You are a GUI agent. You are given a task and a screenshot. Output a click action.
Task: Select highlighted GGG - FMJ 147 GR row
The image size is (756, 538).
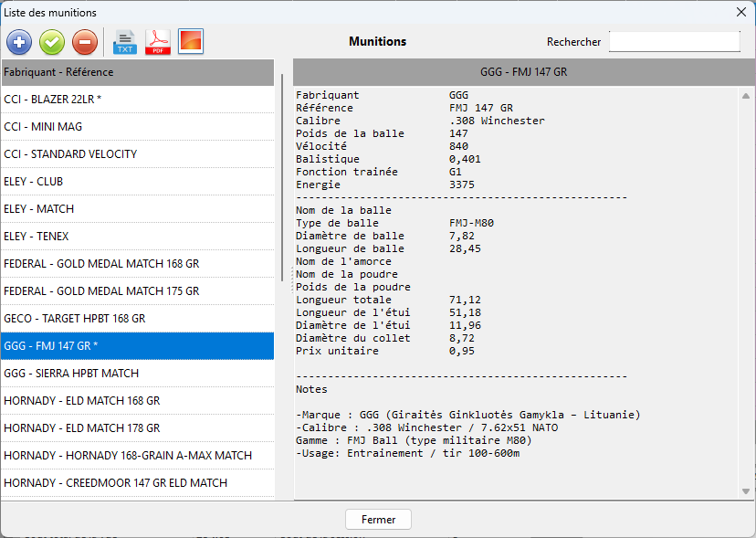pyautogui.click(x=137, y=346)
